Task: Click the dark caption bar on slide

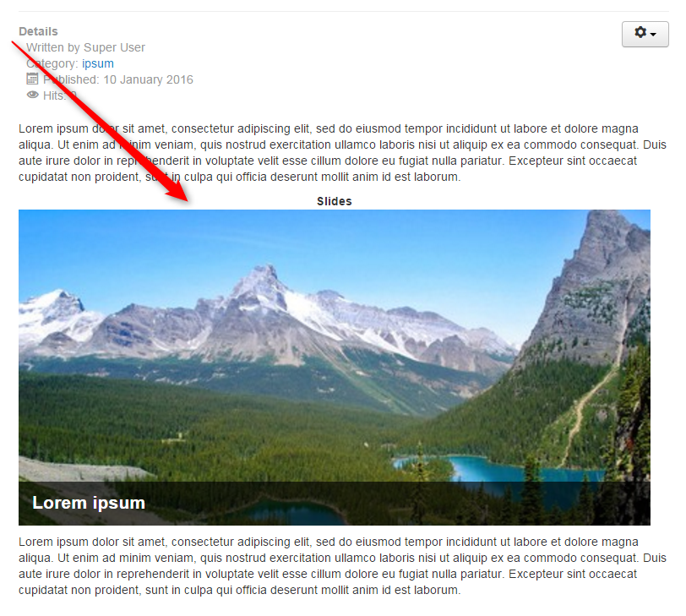Action: pyautogui.click(x=335, y=503)
